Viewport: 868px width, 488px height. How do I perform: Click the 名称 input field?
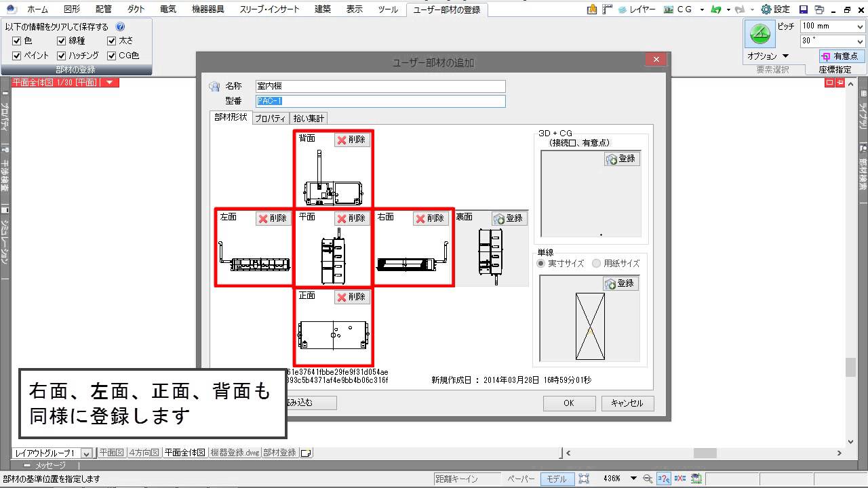click(x=380, y=86)
